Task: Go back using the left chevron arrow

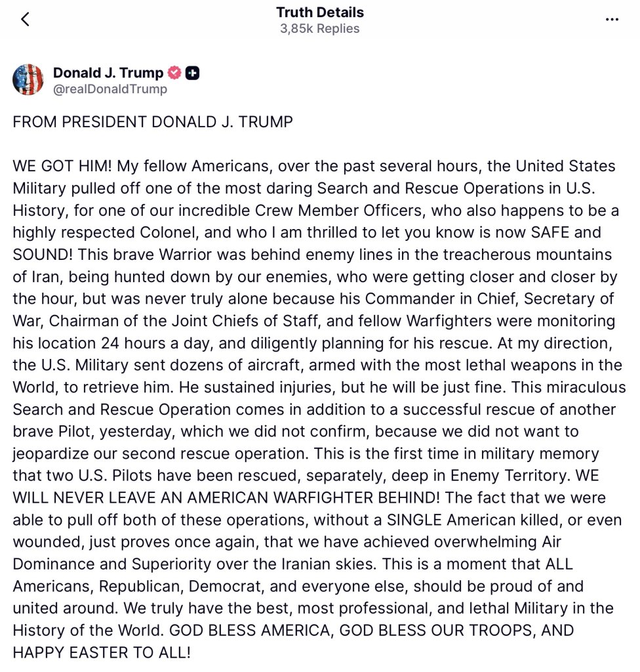Action: [26, 19]
